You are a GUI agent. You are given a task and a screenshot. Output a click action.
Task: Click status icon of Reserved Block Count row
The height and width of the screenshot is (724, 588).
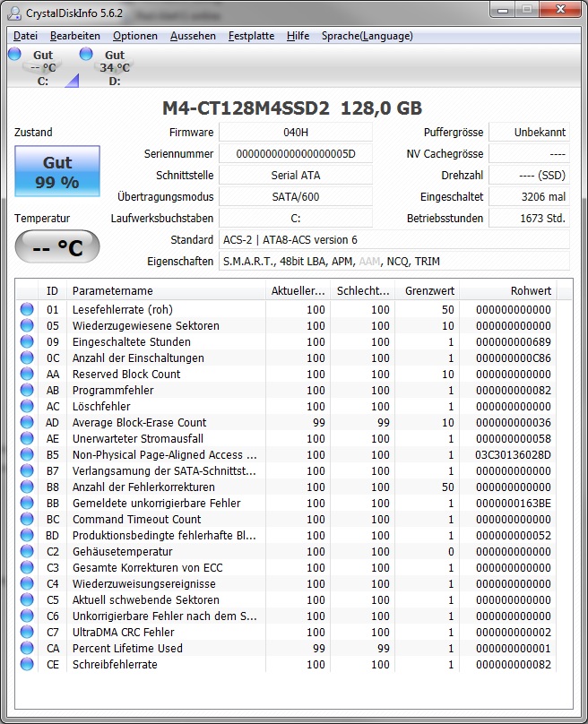point(27,374)
